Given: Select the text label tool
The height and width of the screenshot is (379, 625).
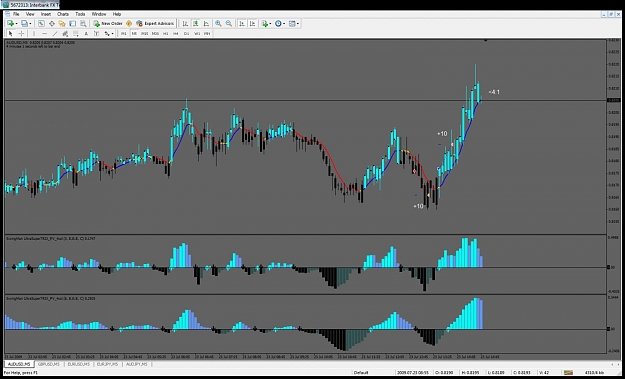Looking at the screenshot, I should click(96, 33).
